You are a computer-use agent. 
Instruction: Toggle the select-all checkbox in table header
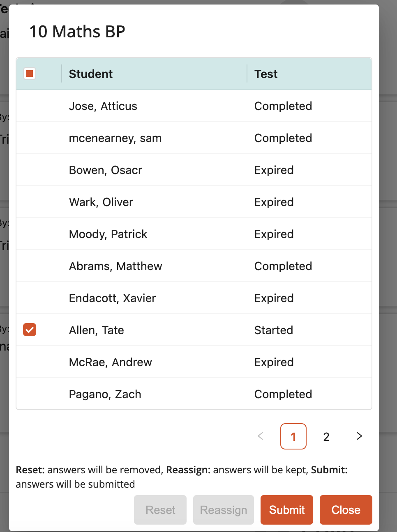[x=30, y=73]
